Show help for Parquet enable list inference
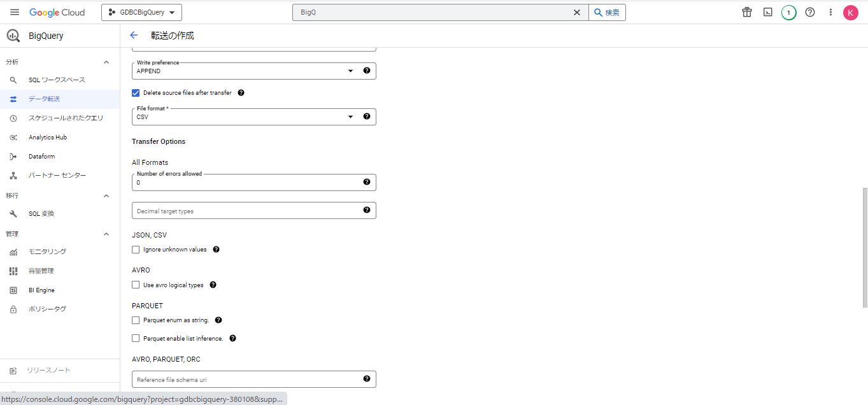Viewport: 868px width, 405px height. click(233, 338)
